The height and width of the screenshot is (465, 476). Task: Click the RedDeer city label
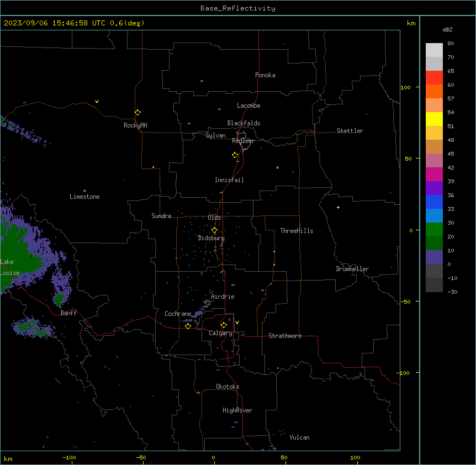(243, 141)
